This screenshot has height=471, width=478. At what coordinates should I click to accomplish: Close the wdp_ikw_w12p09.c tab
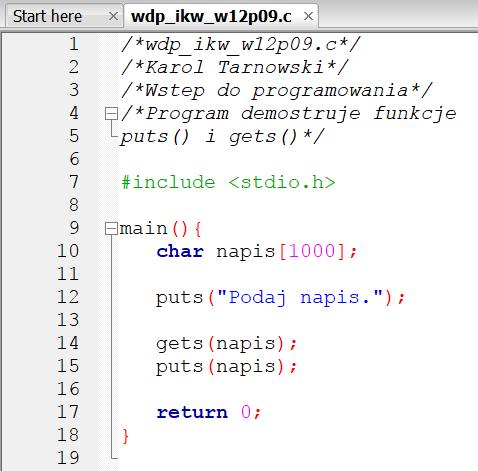click(x=309, y=16)
